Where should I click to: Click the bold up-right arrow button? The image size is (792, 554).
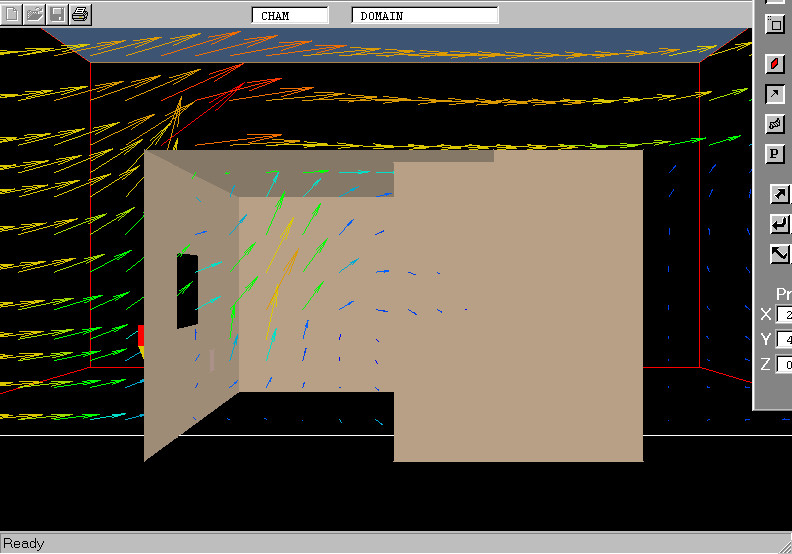(779, 194)
